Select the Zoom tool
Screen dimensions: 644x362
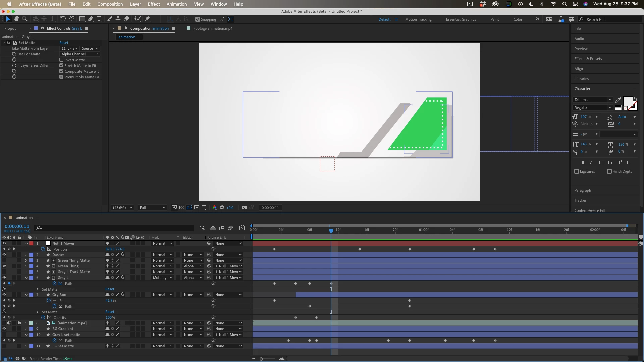[x=24, y=19]
